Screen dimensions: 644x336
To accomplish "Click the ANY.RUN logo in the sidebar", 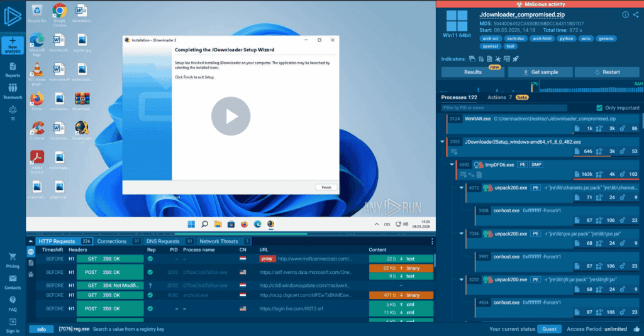I will (13, 17).
